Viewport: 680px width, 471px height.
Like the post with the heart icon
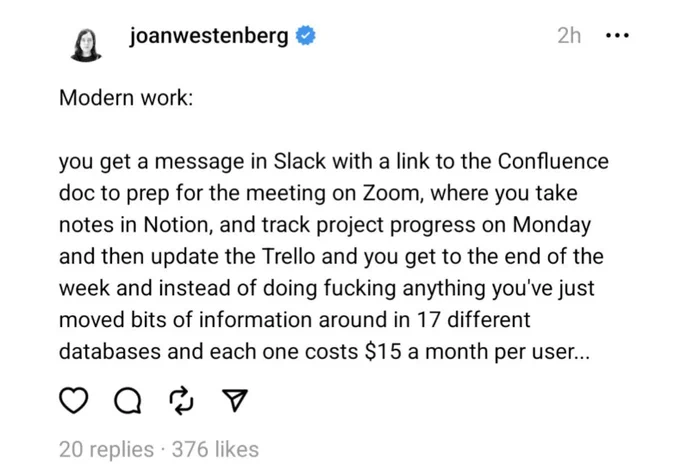click(73, 400)
